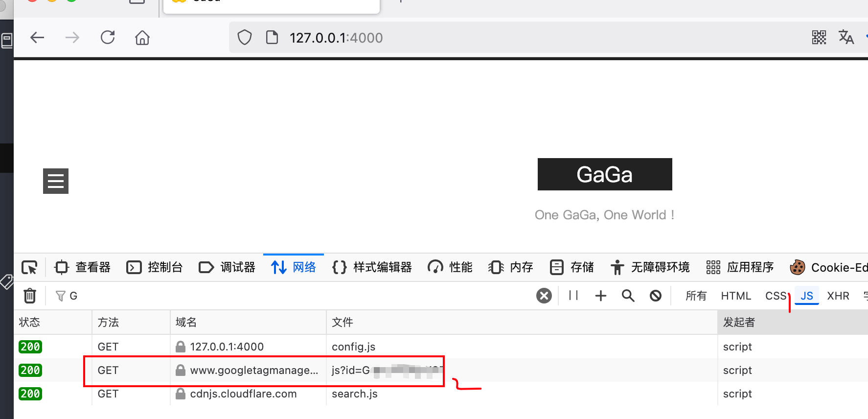Image resolution: width=868 pixels, height=419 pixels.
Task: Click the translate page icon
Action: tap(846, 38)
